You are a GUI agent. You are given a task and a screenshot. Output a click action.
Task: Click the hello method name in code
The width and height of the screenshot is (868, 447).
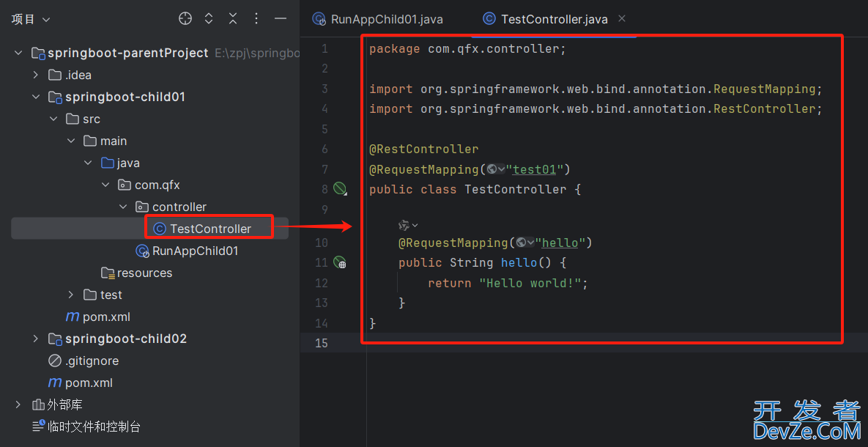(x=519, y=262)
